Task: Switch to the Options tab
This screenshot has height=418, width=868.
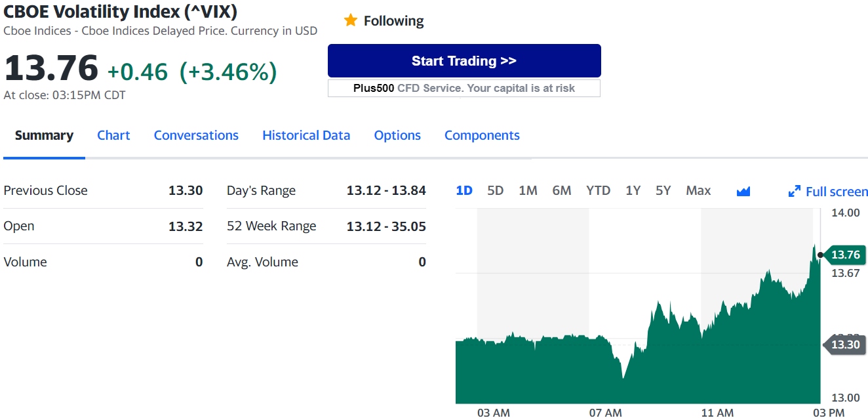Action: click(397, 135)
